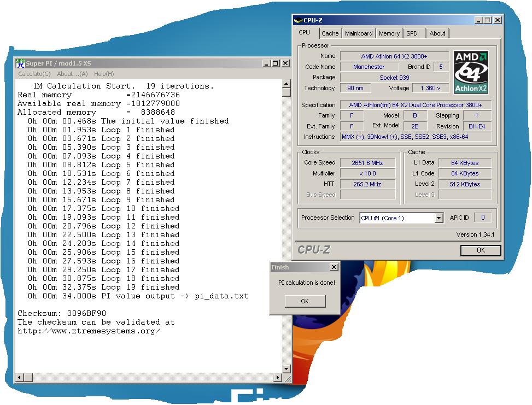
Task: Click Super PI horizontal scrollbar right arrow
Action: 278,377
